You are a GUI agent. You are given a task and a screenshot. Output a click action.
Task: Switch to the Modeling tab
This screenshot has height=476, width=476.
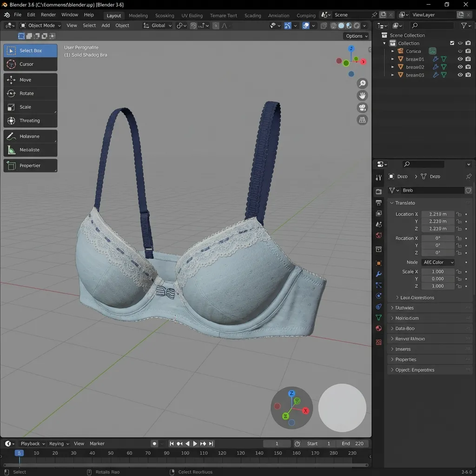(x=138, y=15)
